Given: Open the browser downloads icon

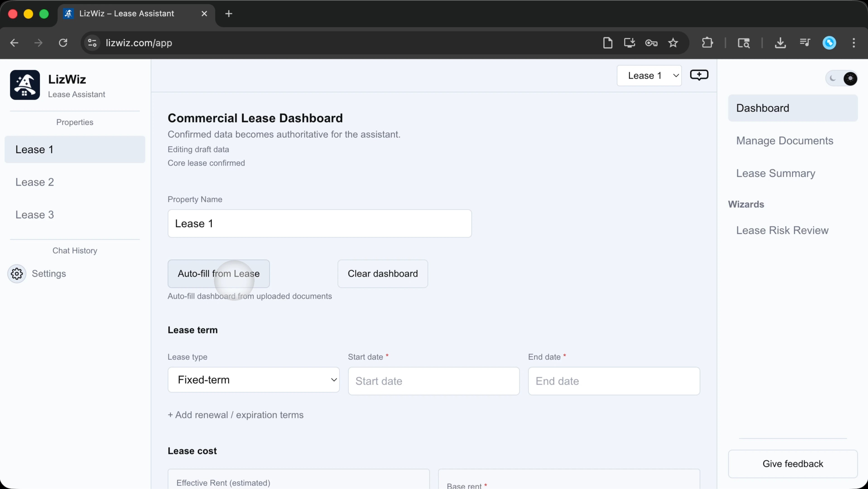Looking at the screenshot, I should pos(780,43).
